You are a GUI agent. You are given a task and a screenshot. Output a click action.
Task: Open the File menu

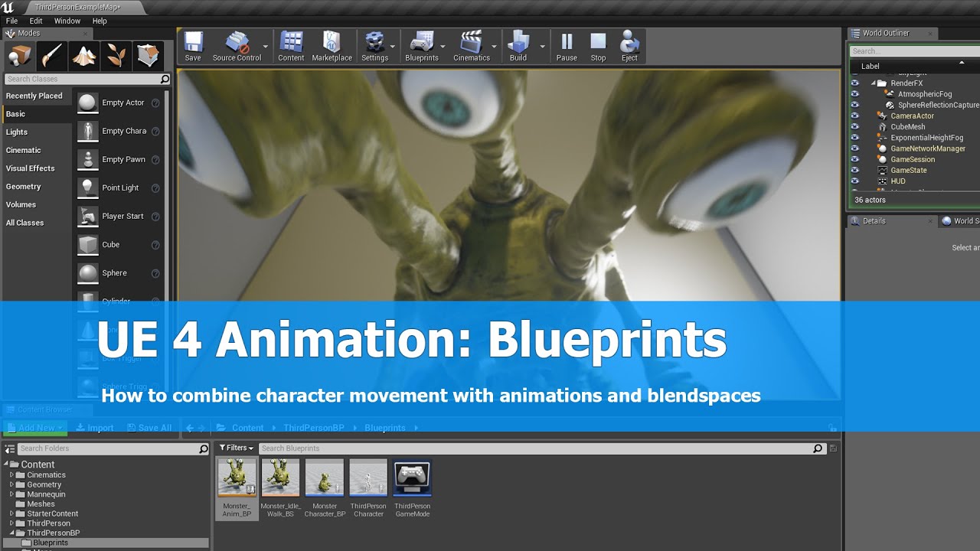11,21
